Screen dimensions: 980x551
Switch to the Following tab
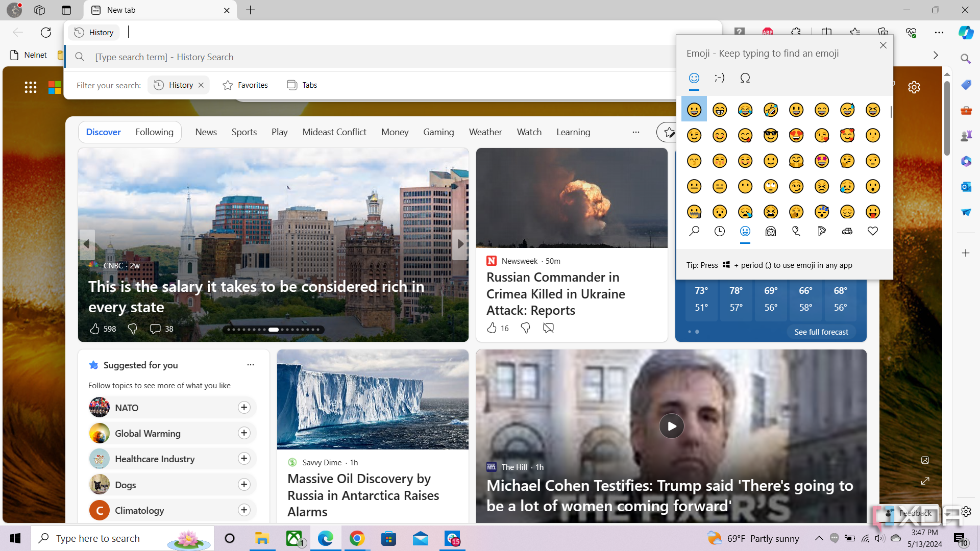coord(155,132)
